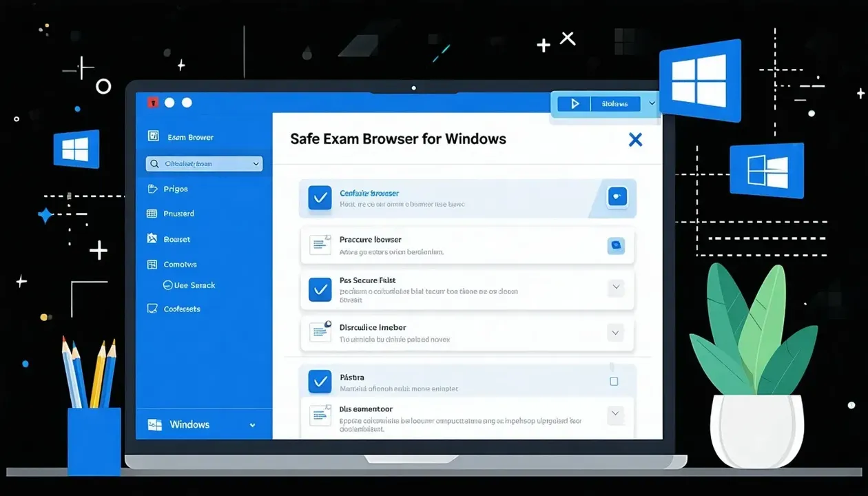
Task: Close the Safe Exam Browser dialog
Action: (x=635, y=140)
